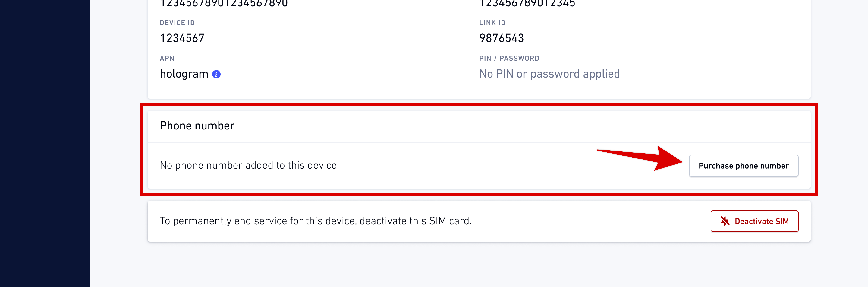Screen dimensions: 868x287
Task: Click the APN value hologram
Action: coord(184,74)
